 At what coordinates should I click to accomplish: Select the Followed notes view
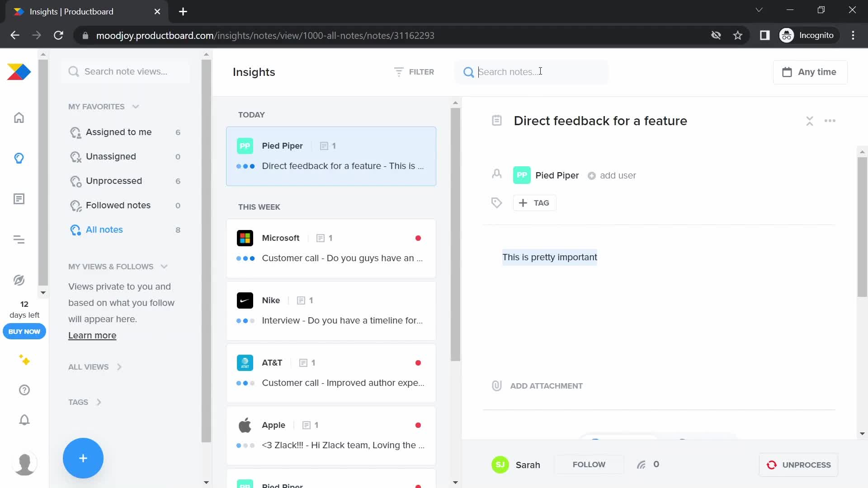click(125, 205)
